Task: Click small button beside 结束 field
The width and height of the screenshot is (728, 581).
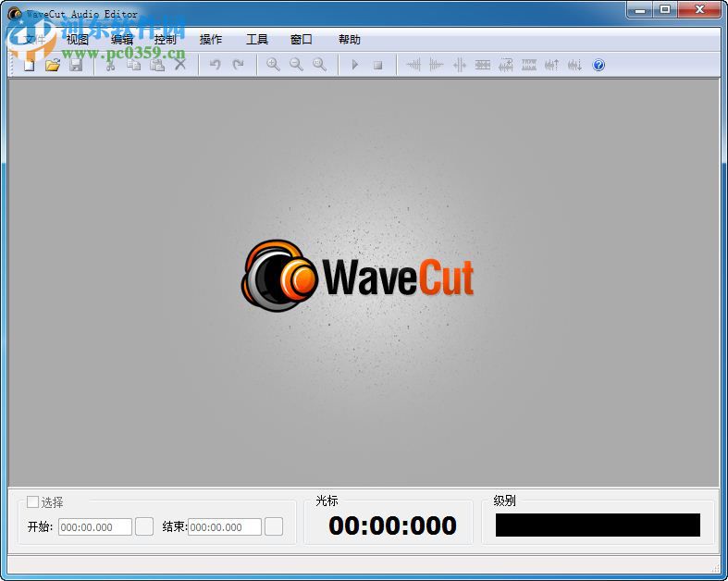Action: click(x=274, y=526)
